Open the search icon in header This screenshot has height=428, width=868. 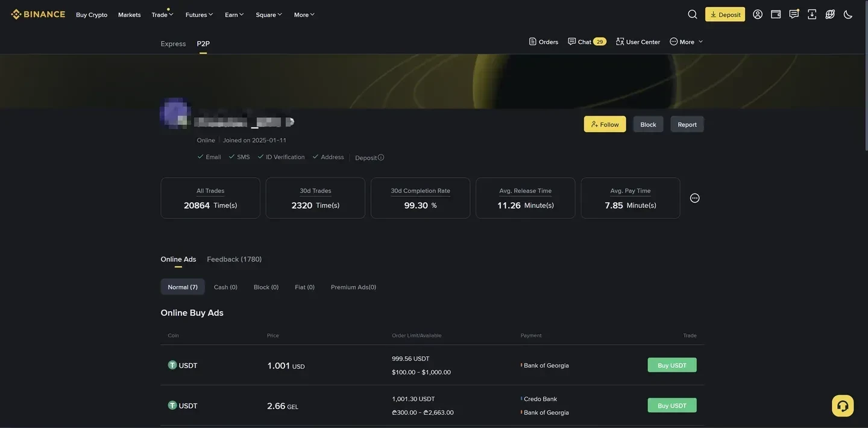(693, 14)
